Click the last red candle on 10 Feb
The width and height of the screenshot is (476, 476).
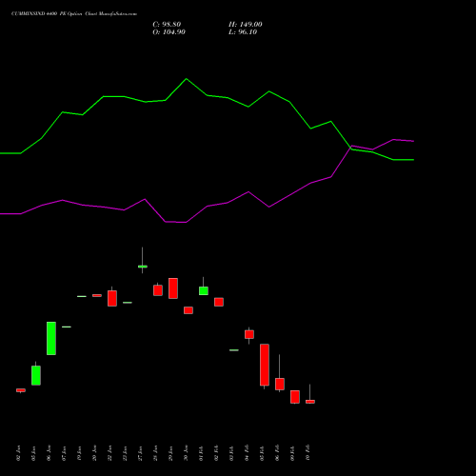point(310,402)
